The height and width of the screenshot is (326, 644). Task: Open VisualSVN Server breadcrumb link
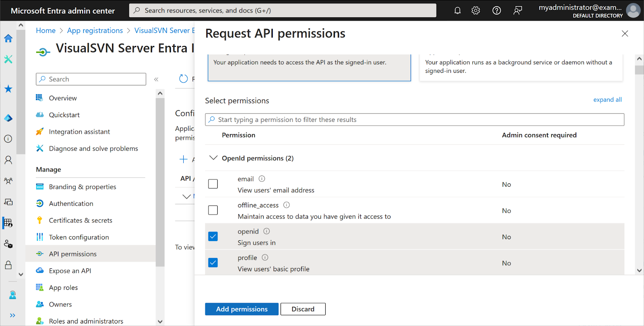tap(164, 31)
